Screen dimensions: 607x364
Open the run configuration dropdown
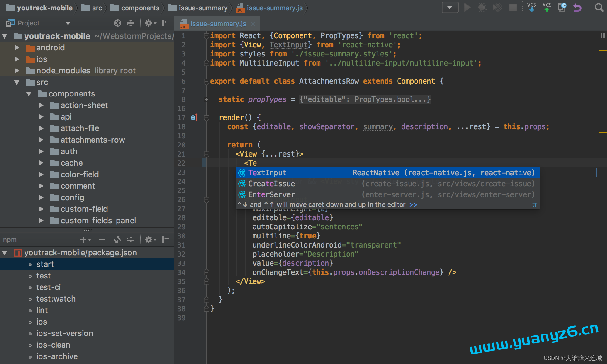tap(450, 7)
